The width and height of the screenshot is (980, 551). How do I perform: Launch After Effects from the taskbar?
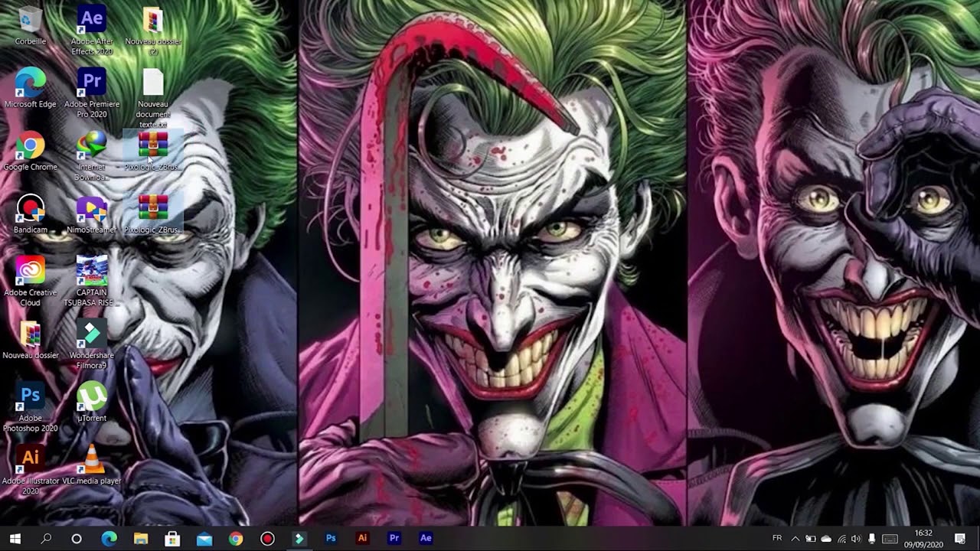point(426,539)
